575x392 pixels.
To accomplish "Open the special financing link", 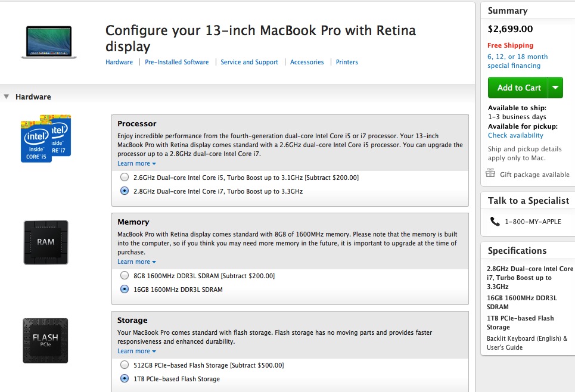I will [517, 61].
